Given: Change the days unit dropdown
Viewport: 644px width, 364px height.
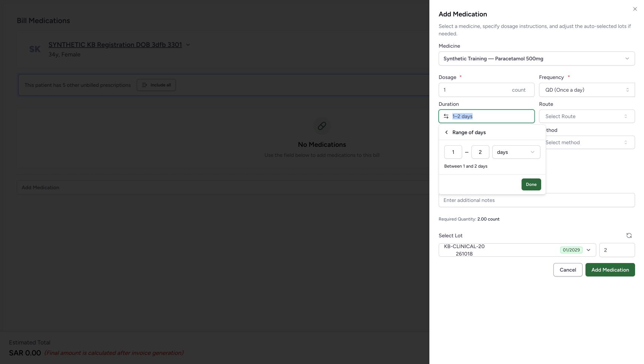Looking at the screenshot, I should (x=516, y=152).
